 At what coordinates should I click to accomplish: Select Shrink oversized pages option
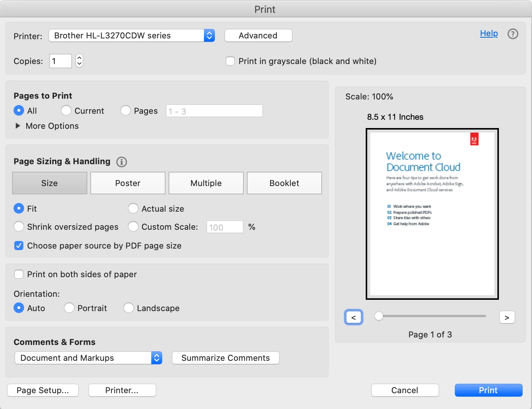pos(19,227)
